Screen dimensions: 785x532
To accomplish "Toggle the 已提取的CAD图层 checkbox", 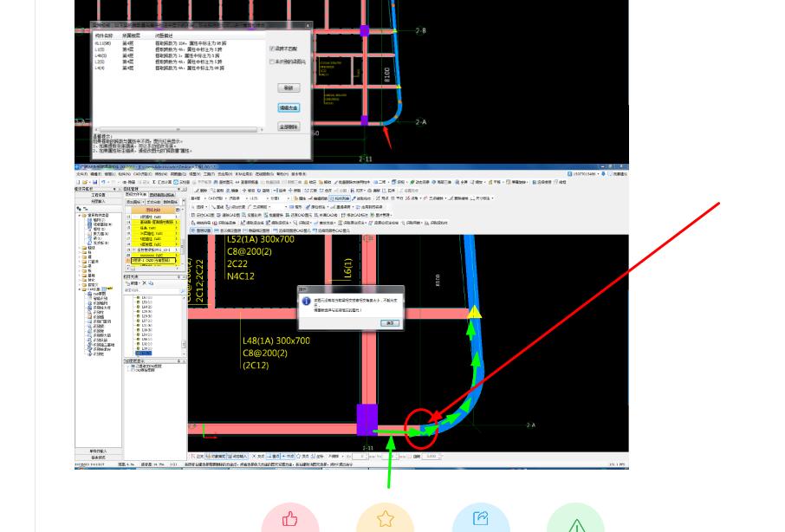I will pos(133,366).
